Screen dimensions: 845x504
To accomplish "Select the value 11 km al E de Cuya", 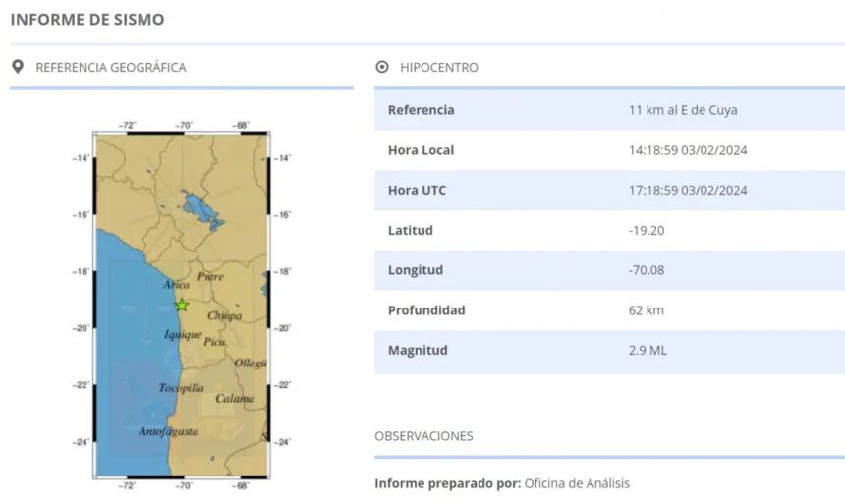I will (683, 110).
